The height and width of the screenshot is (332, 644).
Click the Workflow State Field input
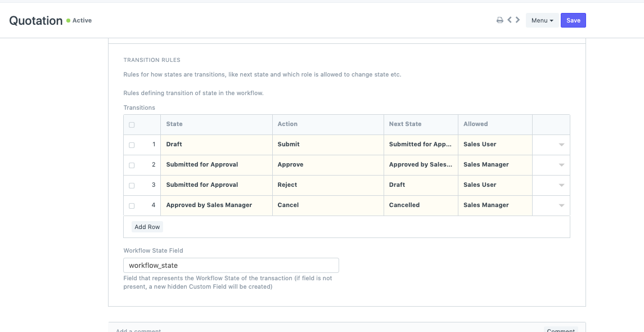click(x=231, y=265)
